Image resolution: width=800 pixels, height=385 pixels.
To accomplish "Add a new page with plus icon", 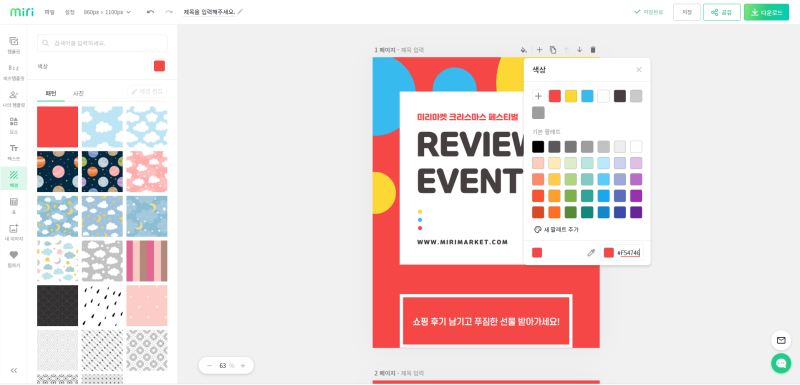I will (x=539, y=49).
